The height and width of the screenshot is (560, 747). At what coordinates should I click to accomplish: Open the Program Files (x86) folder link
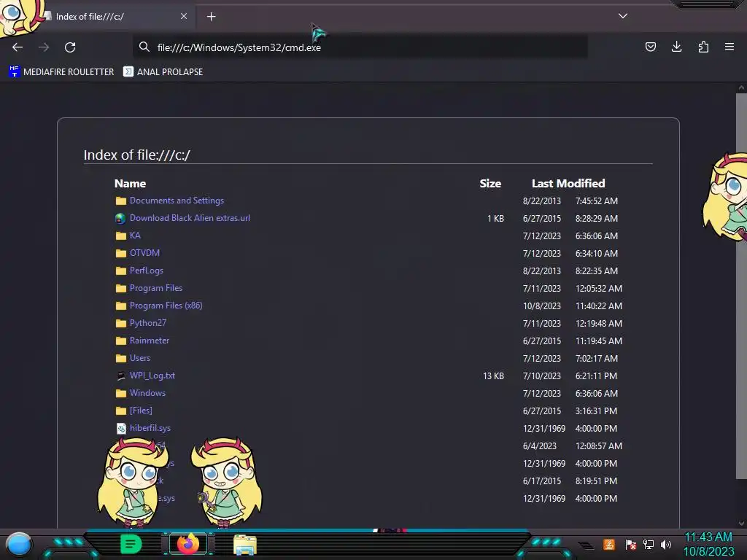[166, 306]
